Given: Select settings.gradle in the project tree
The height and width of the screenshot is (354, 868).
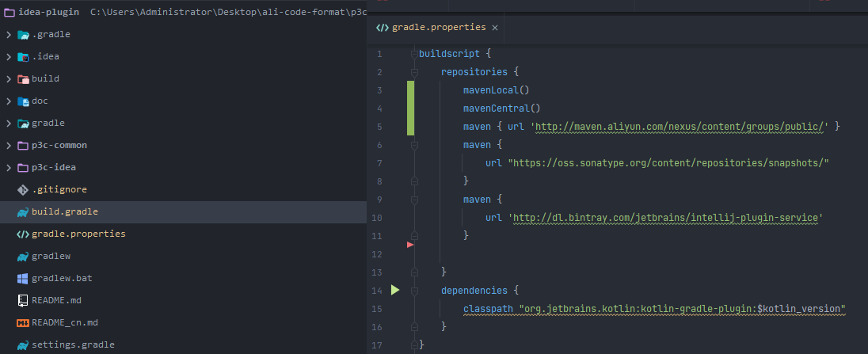Looking at the screenshot, I should 73,344.
